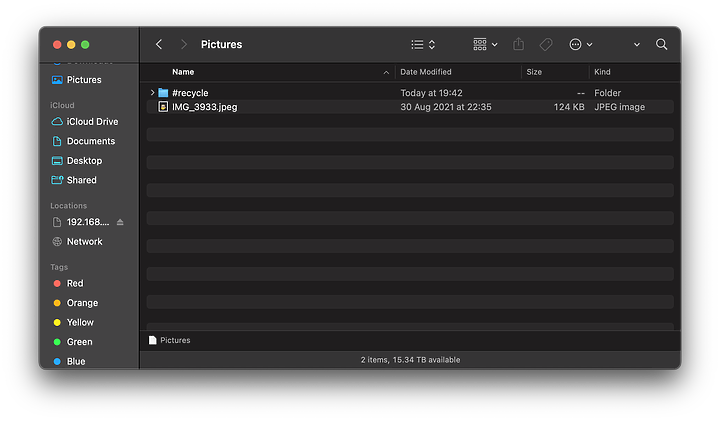Go back with the left chevron
Viewport: 720px width, 421px height.
159,44
